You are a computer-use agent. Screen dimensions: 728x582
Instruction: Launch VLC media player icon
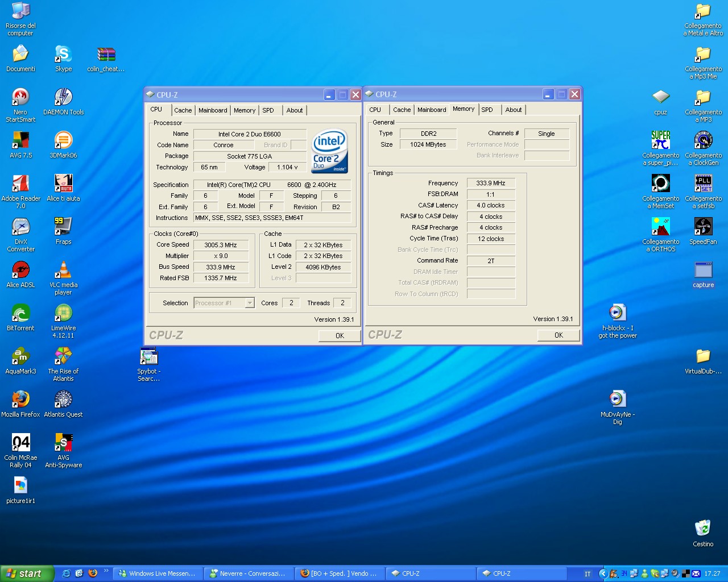click(x=63, y=270)
